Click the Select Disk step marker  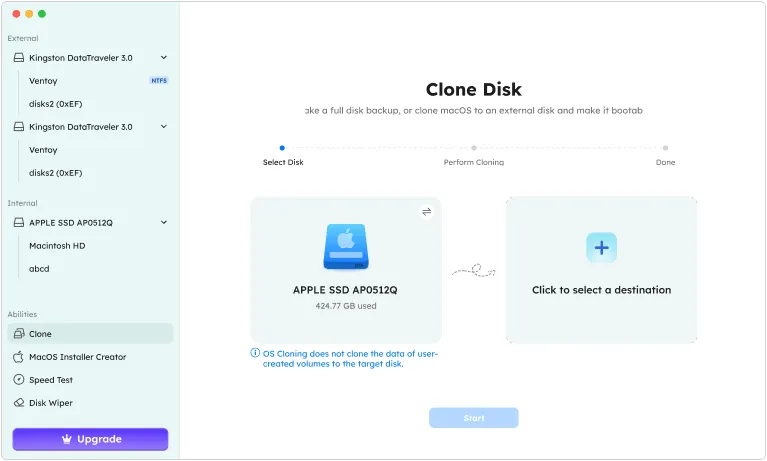click(x=282, y=148)
